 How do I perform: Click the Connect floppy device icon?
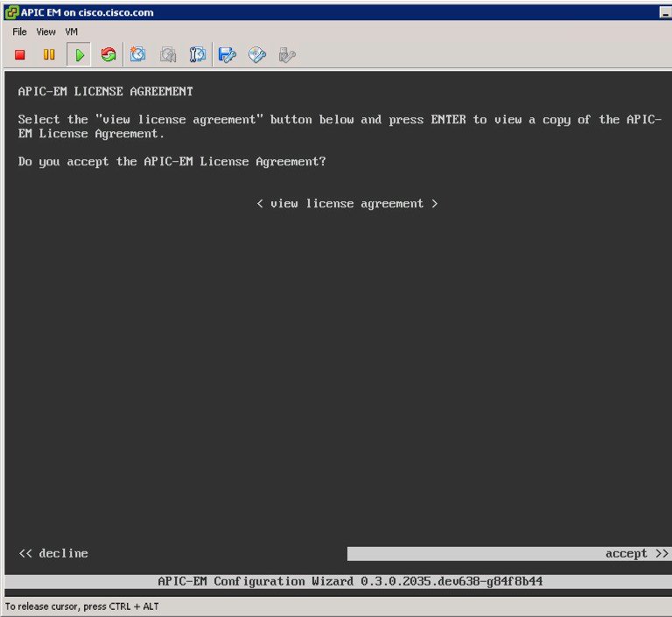pos(227,55)
